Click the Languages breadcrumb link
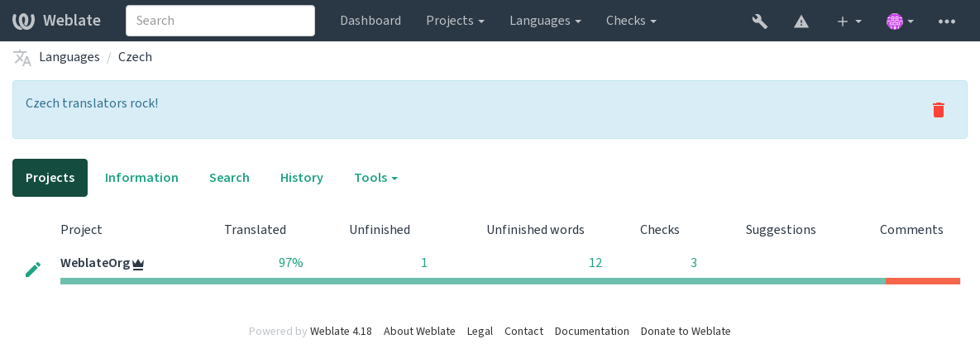This screenshot has width=980, height=363. point(69,57)
